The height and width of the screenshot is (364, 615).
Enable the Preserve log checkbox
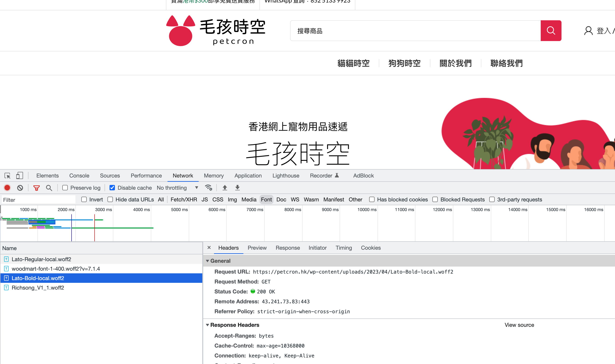point(65,188)
